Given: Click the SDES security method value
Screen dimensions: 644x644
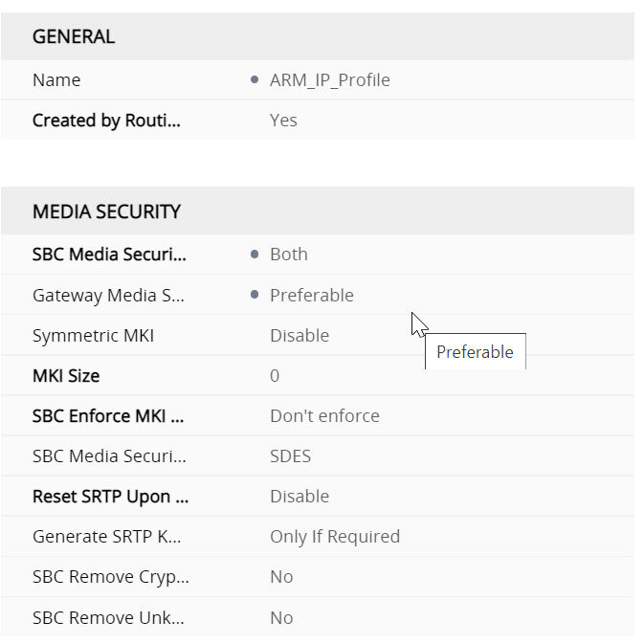Looking at the screenshot, I should [290, 456].
